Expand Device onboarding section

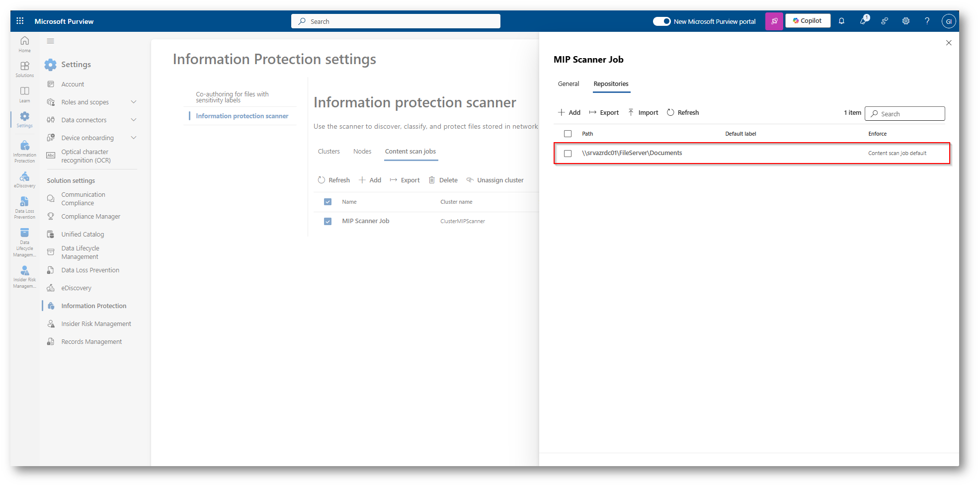[x=133, y=138]
